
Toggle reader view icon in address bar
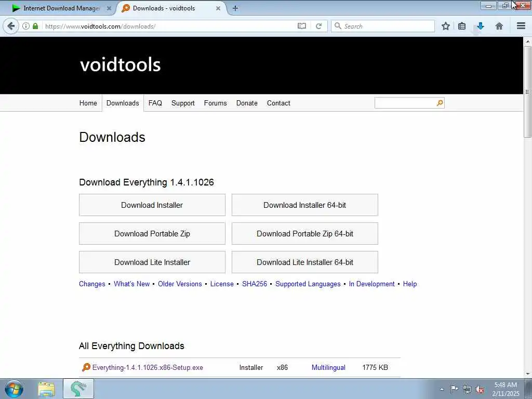point(302,26)
